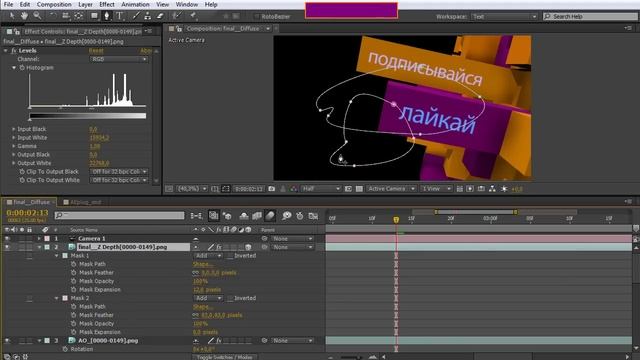Select the Roto Brush tool

pos(176,16)
